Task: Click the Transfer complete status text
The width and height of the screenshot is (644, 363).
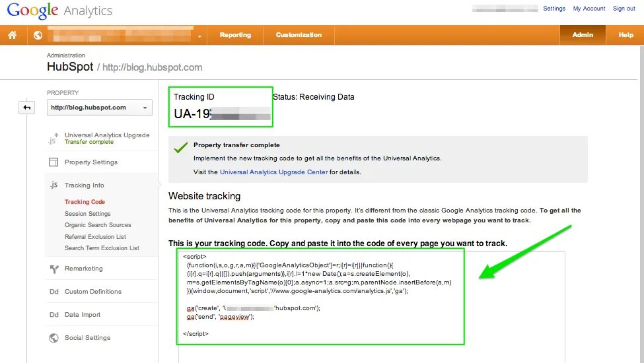Action: 89,142
